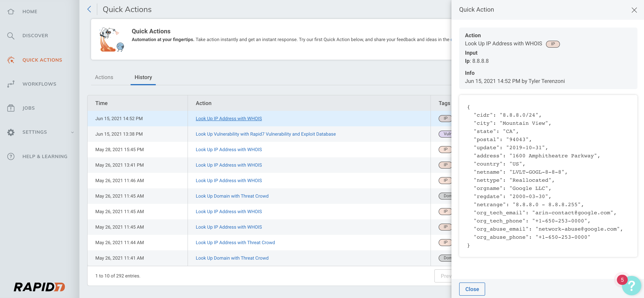Click the Settings navigation icon
The width and height of the screenshot is (644, 298).
coord(11,132)
